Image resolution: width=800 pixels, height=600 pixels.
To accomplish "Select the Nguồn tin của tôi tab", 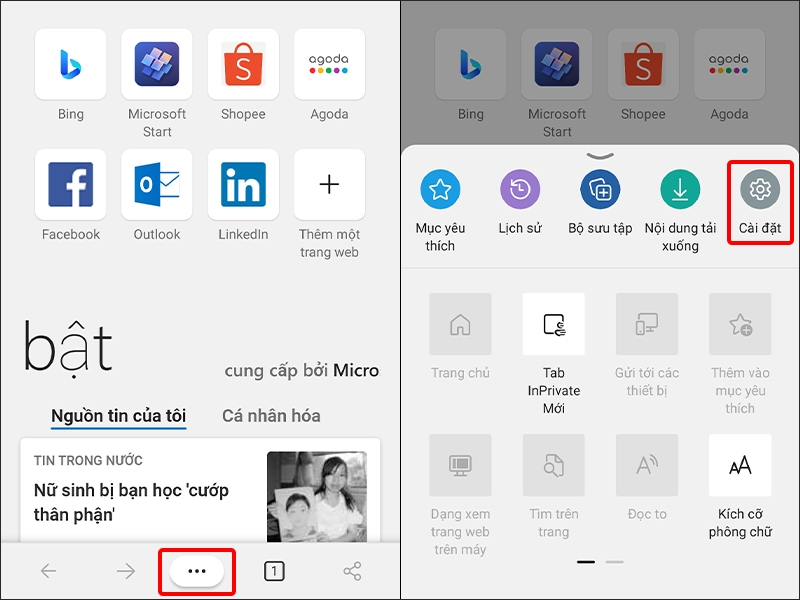I will (x=118, y=416).
